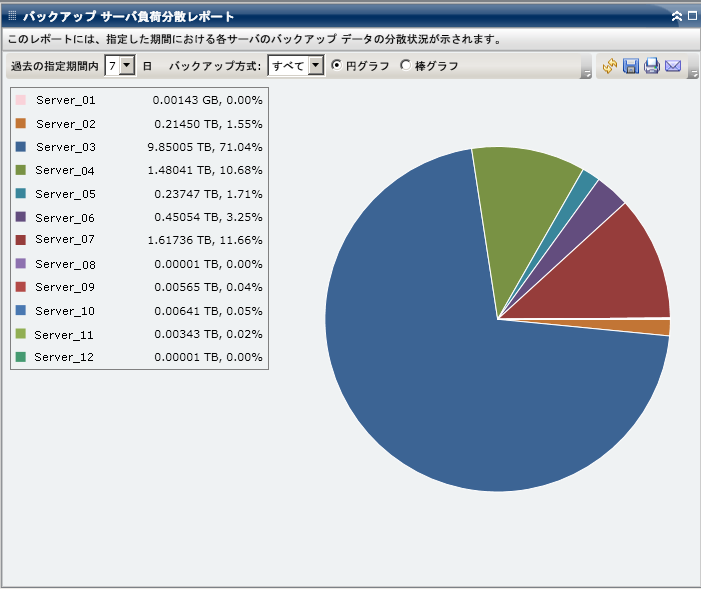Click the Server_07 dark red legend swatch

point(21,240)
